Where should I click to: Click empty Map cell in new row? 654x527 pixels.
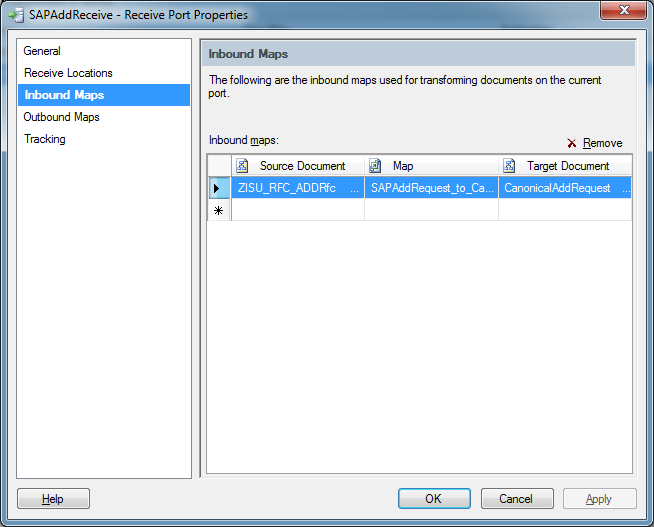(431, 210)
